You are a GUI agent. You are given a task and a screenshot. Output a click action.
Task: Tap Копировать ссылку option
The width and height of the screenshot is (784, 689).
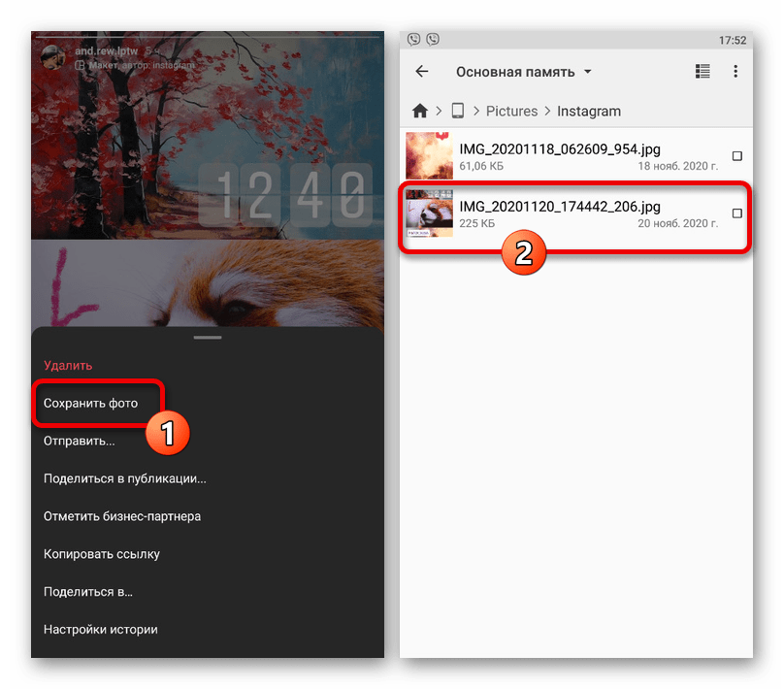(x=102, y=554)
